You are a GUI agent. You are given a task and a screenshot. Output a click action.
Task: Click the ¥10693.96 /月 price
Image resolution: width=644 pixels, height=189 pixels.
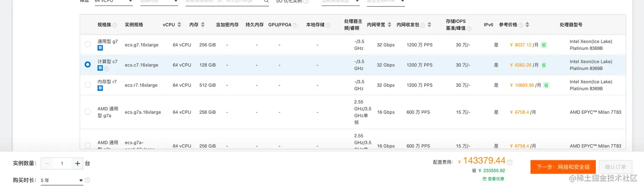[525, 85]
